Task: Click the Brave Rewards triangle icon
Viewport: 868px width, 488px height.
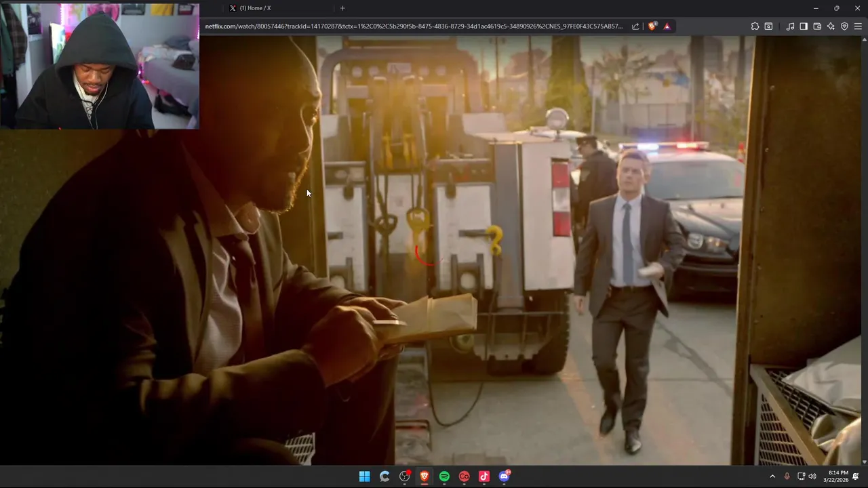Action: [x=667, y=26]
